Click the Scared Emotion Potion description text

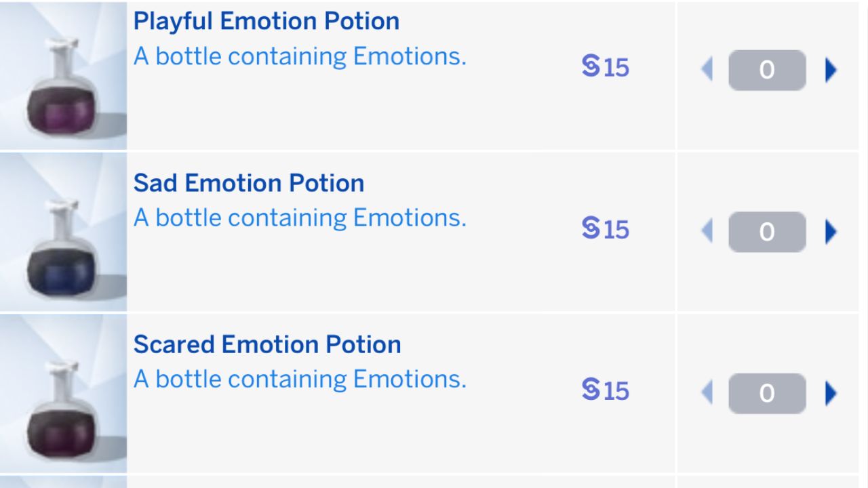[300, 380]
